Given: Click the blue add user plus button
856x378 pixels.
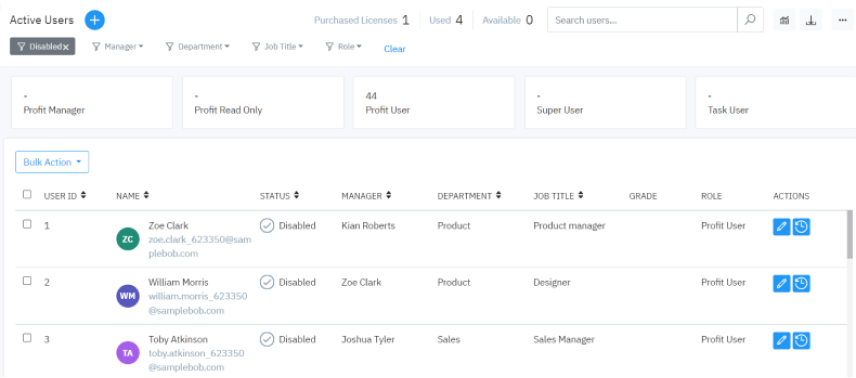Looking at the screenshot, I should (94, 20).
